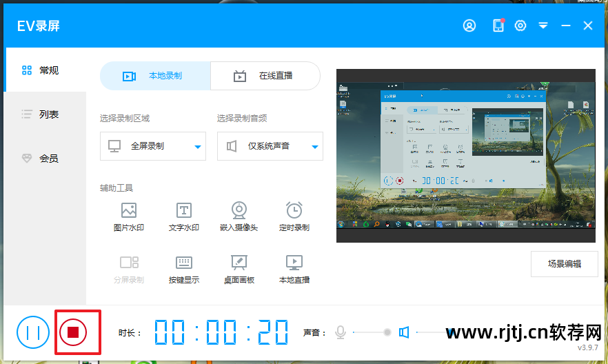This screenshot has height=364, width=608.
Task: Open the 文字水印 tool
Action: click(x=184, y=216)
